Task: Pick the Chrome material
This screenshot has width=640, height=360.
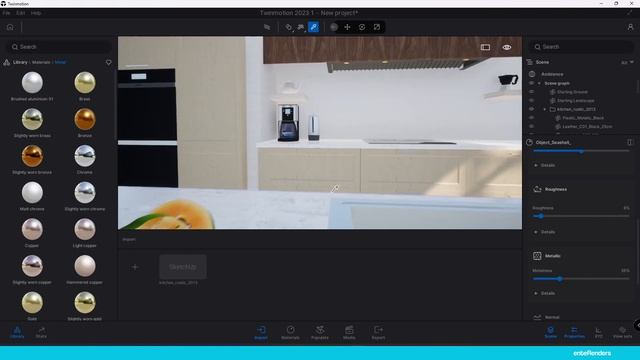Action: (84, 156)
